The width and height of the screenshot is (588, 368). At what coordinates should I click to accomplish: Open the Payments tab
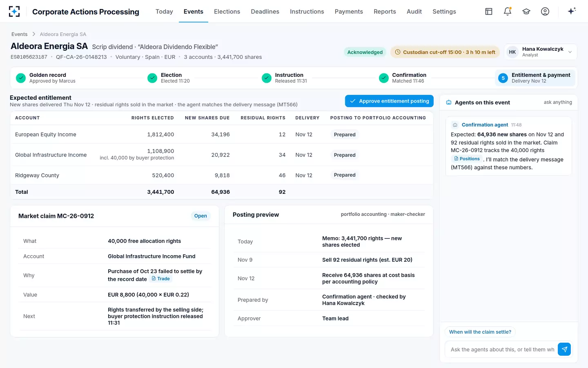tap(349, 11)
